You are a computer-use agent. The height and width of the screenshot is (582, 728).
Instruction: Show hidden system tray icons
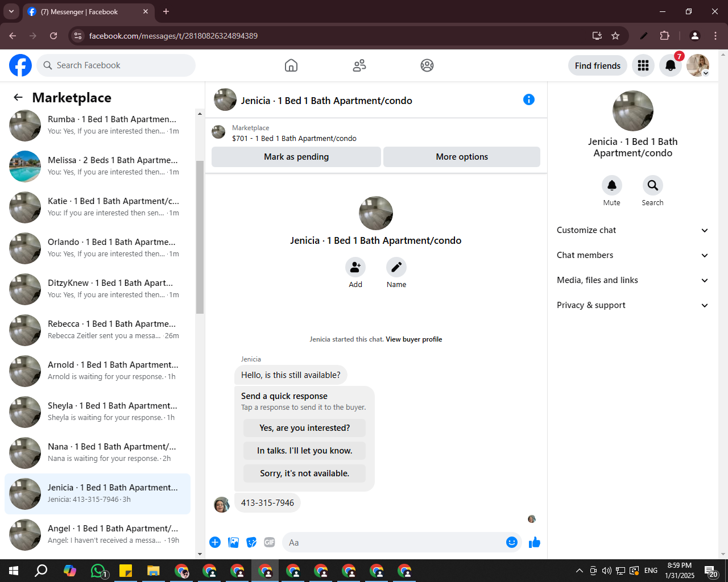click(x=579, y=571)
